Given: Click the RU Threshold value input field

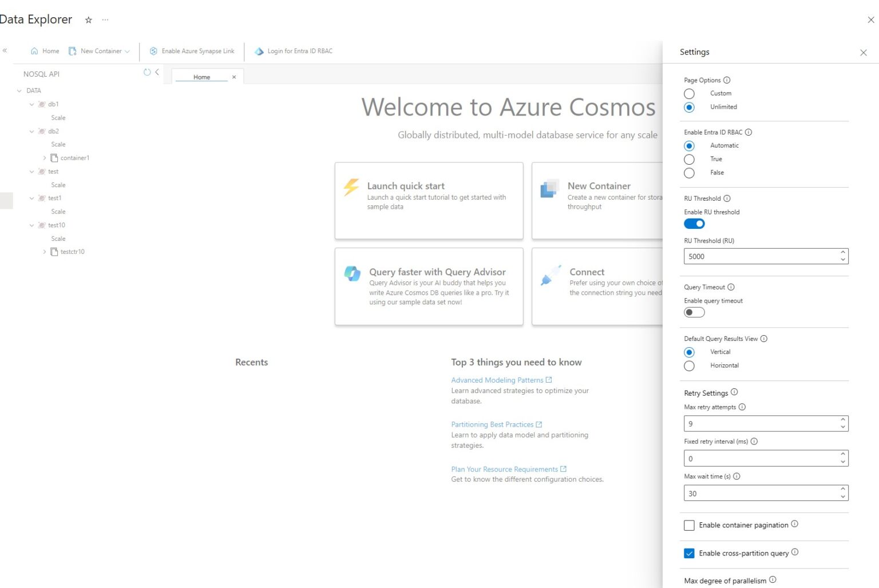Looking at the screenshot, I should [760, 256].
